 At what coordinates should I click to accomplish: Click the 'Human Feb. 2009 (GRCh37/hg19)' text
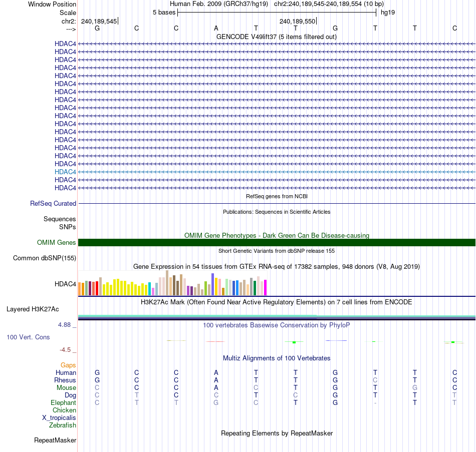pyautogui.click(x=219, y=4)
